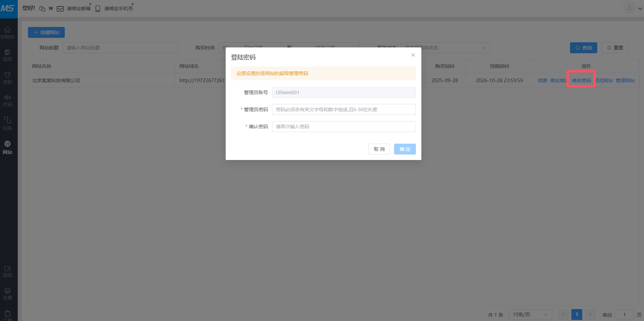
Task: Click the home icon for 控制台
Action: coord(8,30)
